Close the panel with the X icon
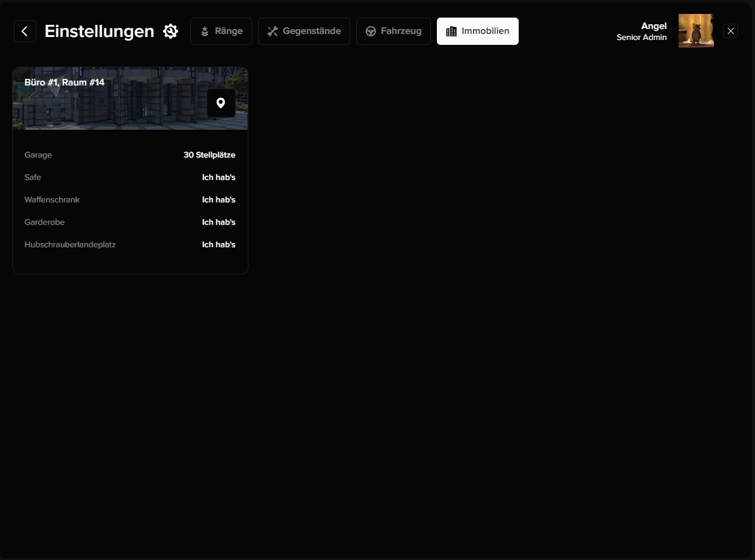 tap(730, 31)
